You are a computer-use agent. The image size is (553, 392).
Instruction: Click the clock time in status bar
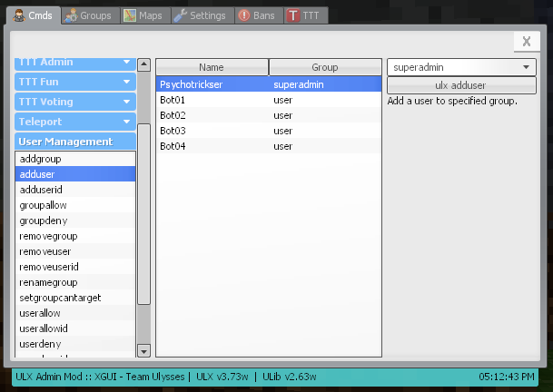click(x=506, y=377)
